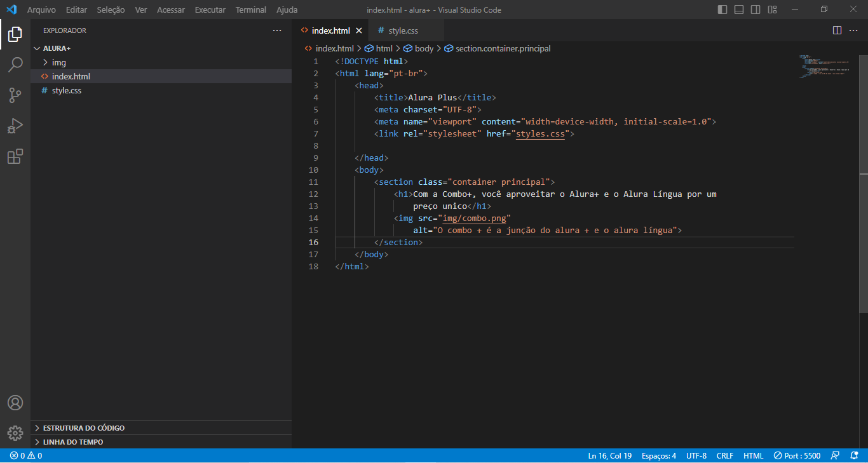Click the EXPLORADOR panel title
Image resolution: width=868 pixels, height=463 pixels.
click(65, 30)
